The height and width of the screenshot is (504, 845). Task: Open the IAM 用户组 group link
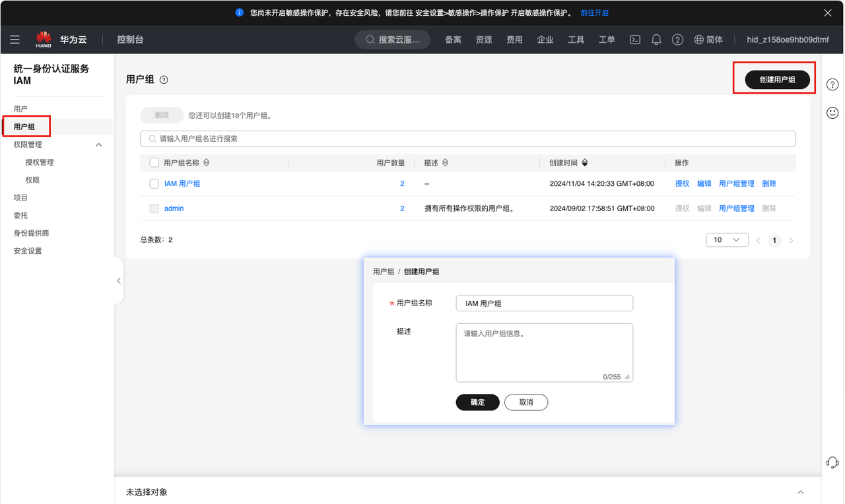182,183
